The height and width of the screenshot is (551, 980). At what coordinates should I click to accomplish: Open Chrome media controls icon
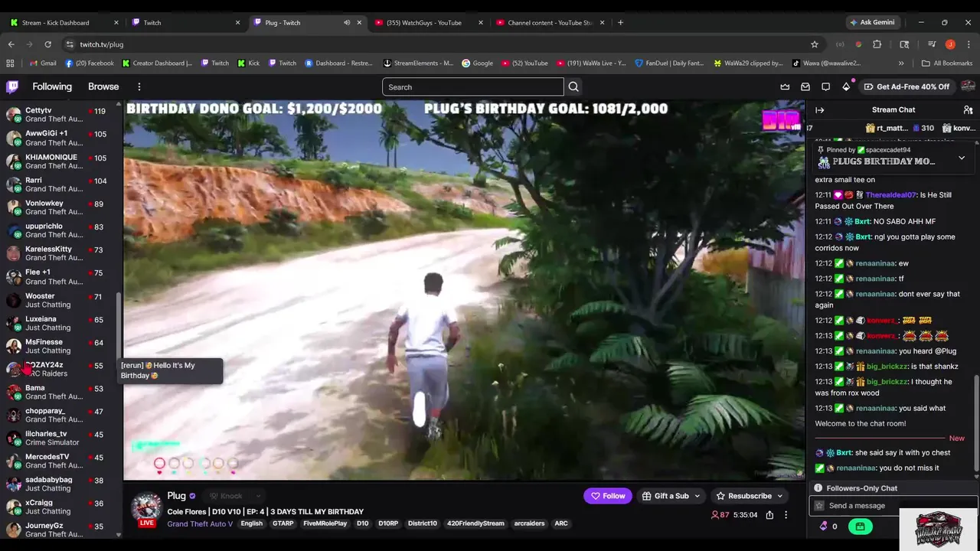pyautogui.click(x=932, y=44)
